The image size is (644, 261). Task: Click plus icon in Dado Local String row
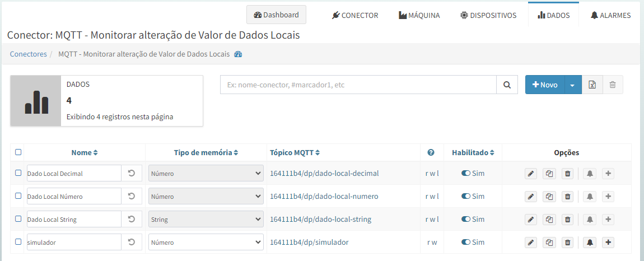pos(608,220)
